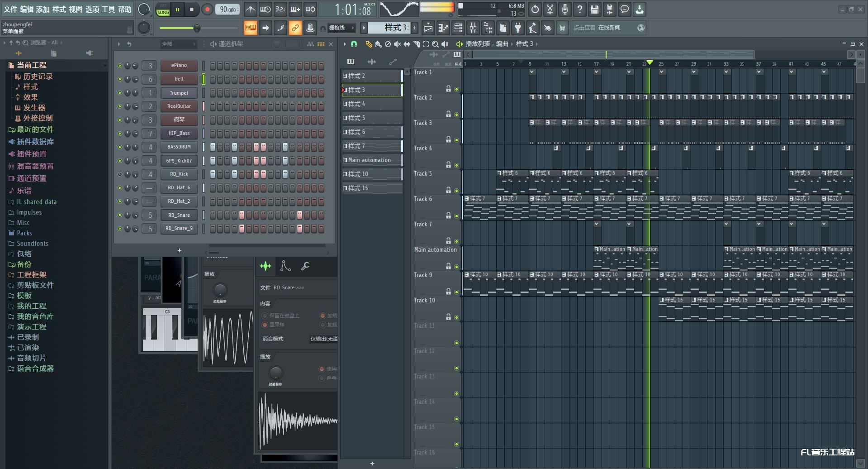Toggle first step of BASSDRUM sequencer row
The width and height of the screenshot is (868, 469).
click(213, 147)
